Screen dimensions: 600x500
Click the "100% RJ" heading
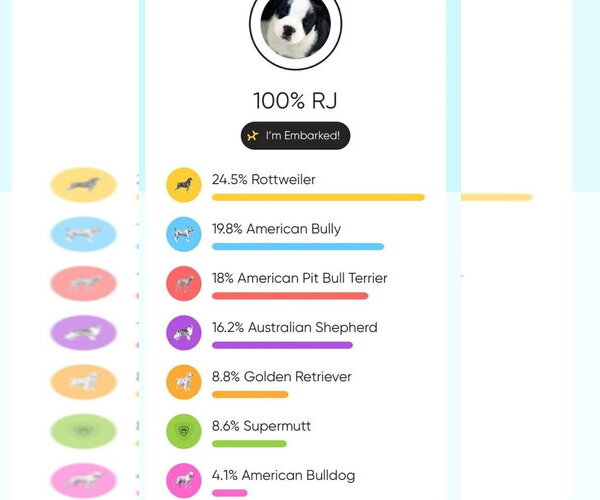[x=295, y=100]
